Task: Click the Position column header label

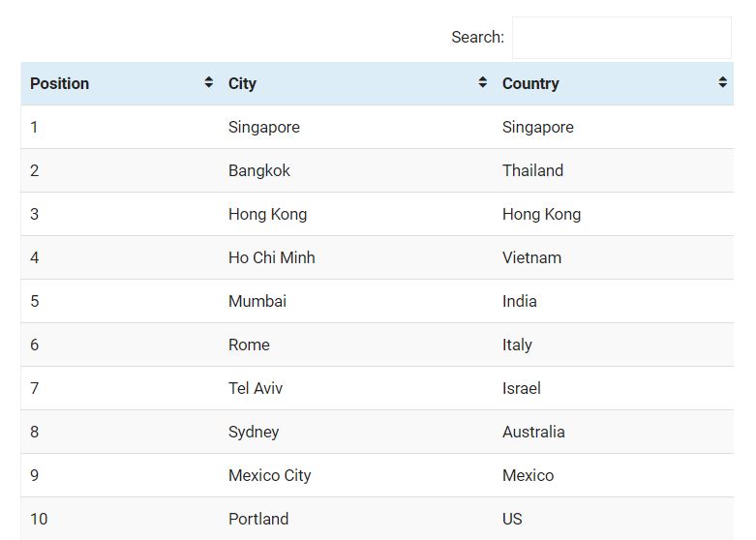Action: pos(60,84)
